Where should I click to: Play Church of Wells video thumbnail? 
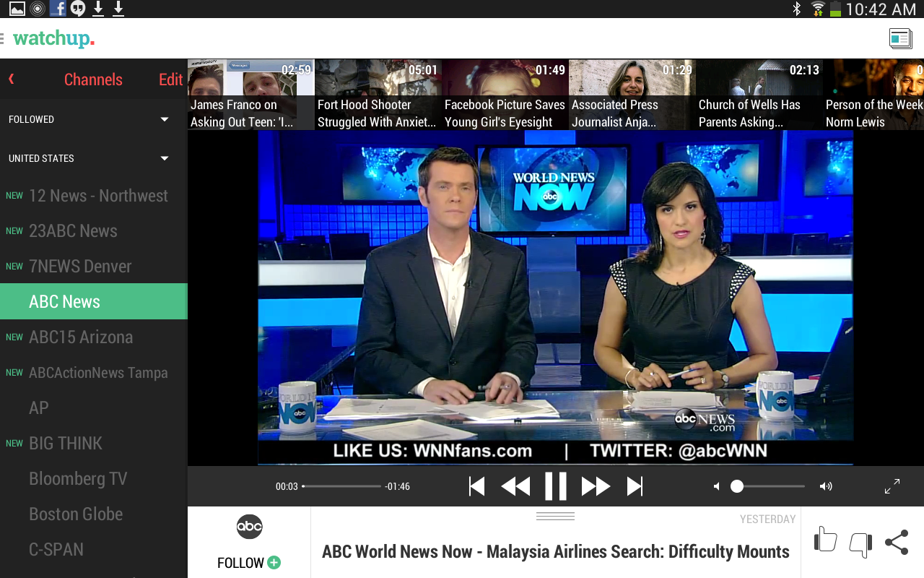759,95
